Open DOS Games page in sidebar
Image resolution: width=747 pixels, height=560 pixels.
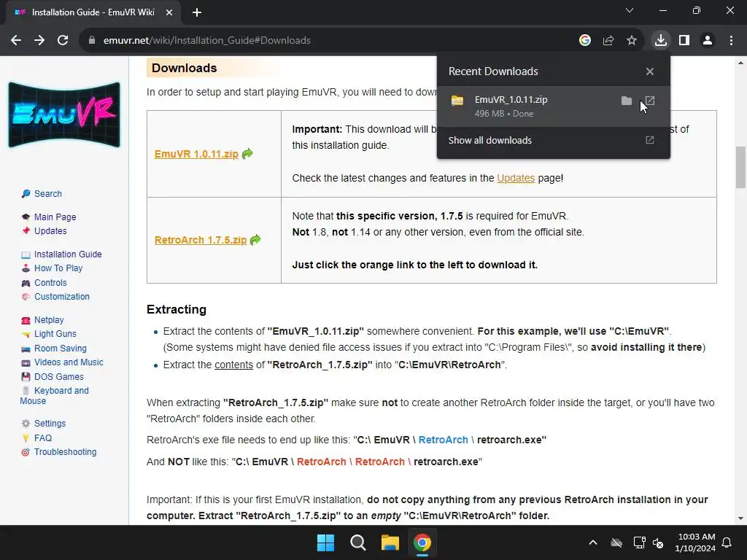[x=58, y=377]
